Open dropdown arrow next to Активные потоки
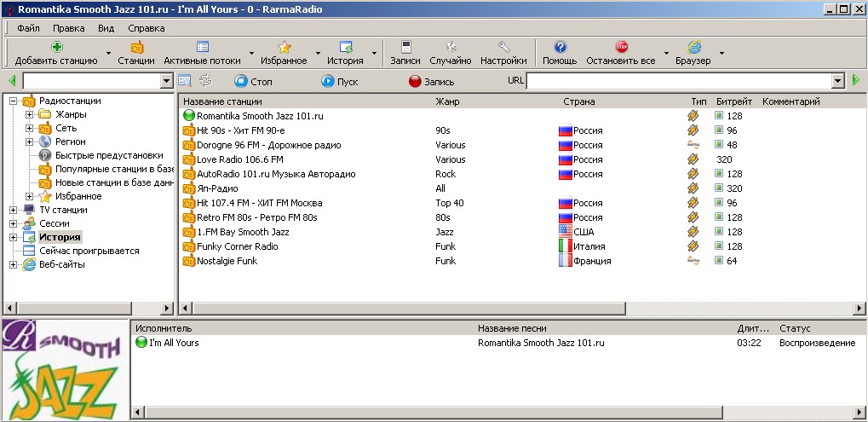Viewport: 868px width, 422px height. tap(251, 54)
